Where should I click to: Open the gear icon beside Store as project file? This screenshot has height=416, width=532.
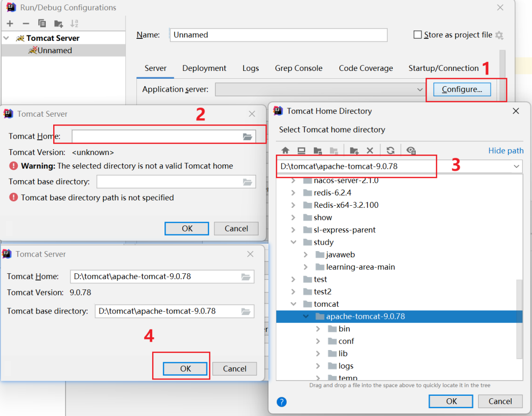point(499,35)
